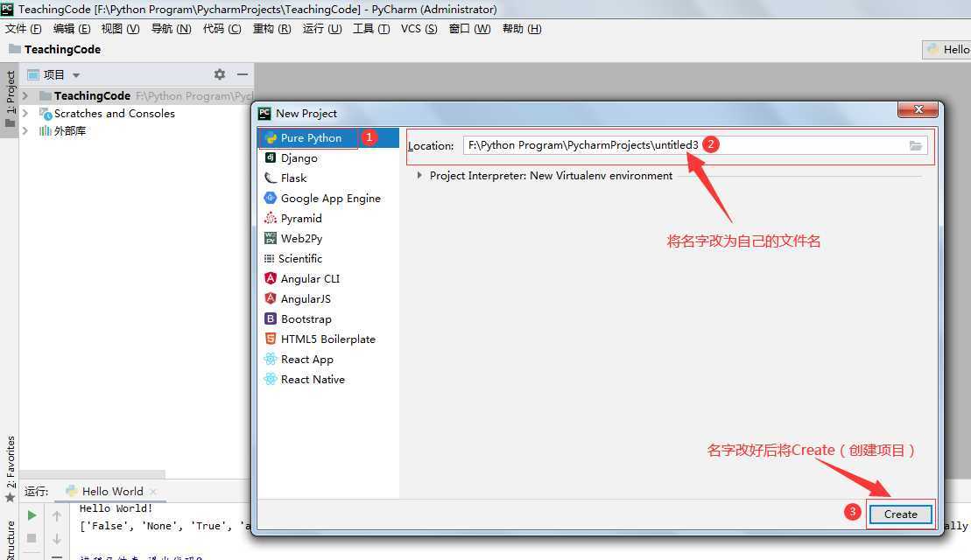This screenshot has height=560, width=971.
Task: Go down the stack trace arrow
Action: [56, 538]
